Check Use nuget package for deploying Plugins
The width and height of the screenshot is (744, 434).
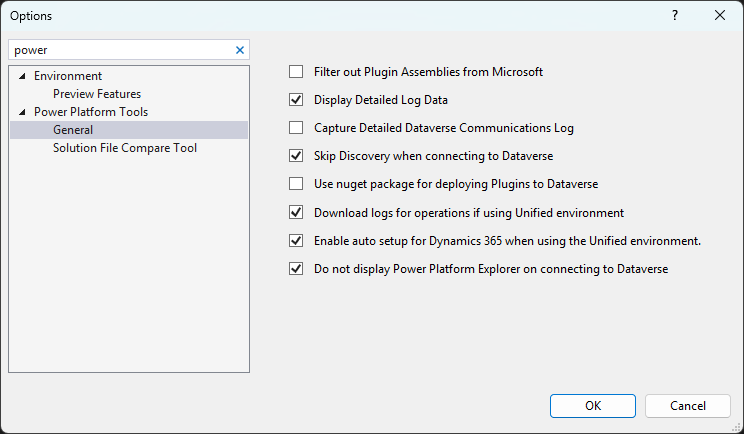point(296,184)
